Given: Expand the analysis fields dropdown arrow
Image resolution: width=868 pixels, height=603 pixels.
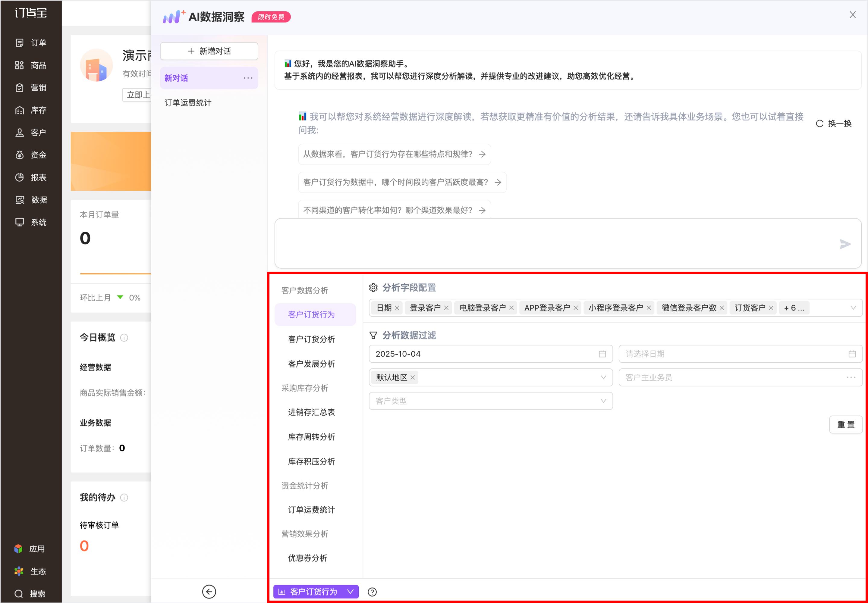Looking at the screenshot, I should coord(853,308).
